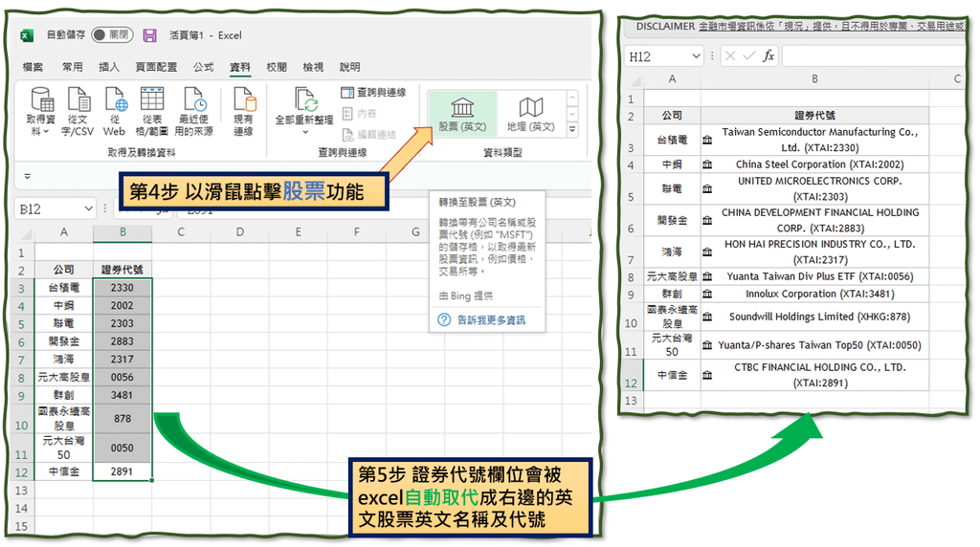This screenshot has height=547, width=980.
Task: Click the 證券代號 header cell in left sheet
Action: coord(122,270)
